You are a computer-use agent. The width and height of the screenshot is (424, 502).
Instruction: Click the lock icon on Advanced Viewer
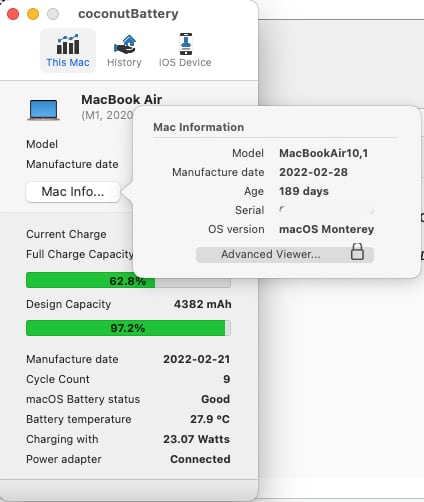(357, 252)
